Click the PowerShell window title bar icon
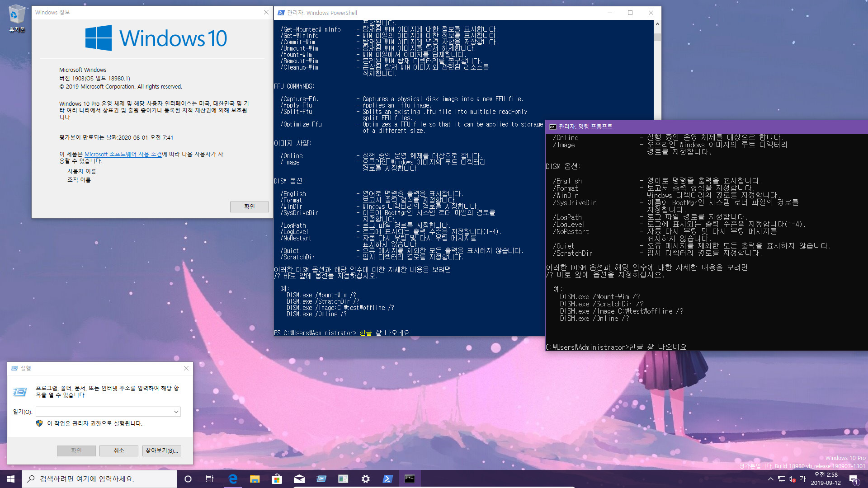Viewport: 868px width, 488px height. tap(281, 13)
